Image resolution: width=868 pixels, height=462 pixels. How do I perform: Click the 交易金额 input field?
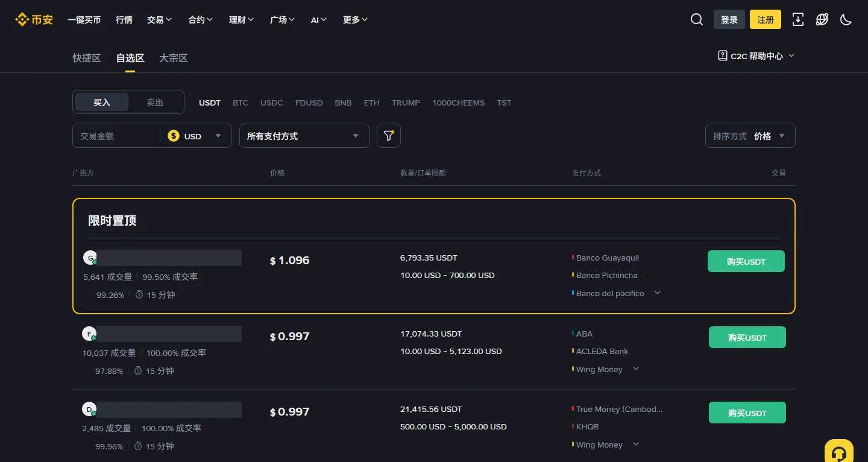coord(116,136)
